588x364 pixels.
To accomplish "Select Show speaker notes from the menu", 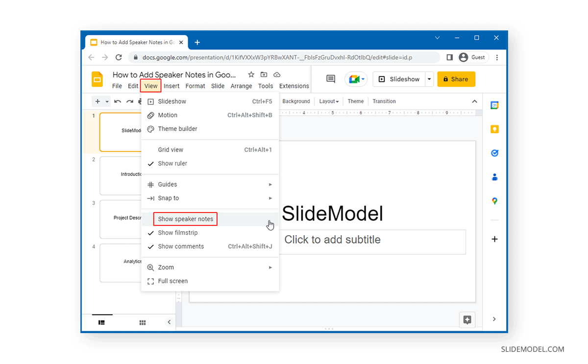I will click(x=185, y=218).
